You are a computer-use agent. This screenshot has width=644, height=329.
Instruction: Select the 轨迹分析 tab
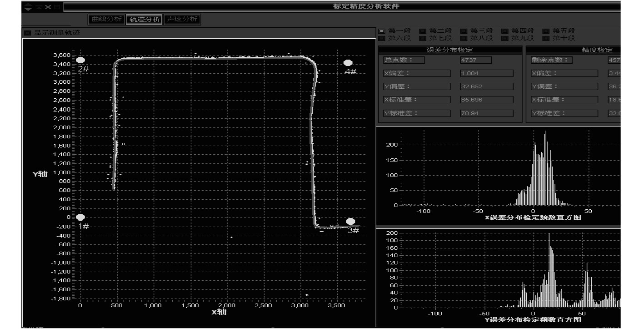pyautogui.click(x=145, y=19)
